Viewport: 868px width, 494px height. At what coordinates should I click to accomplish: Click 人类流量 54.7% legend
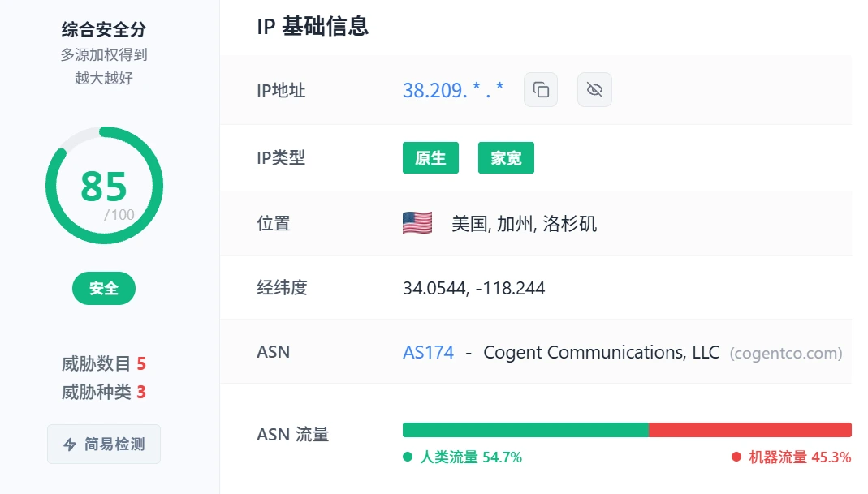point(462,457)
